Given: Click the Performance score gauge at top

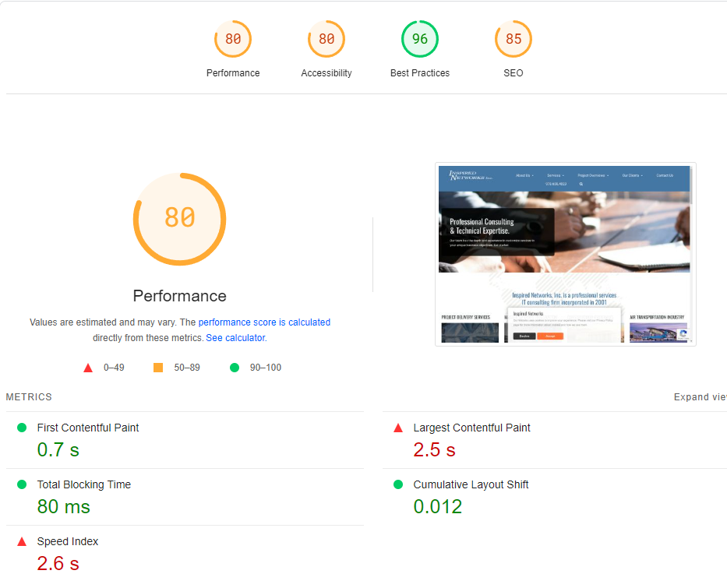Looking at the screenshot, I should coord(233,39).
